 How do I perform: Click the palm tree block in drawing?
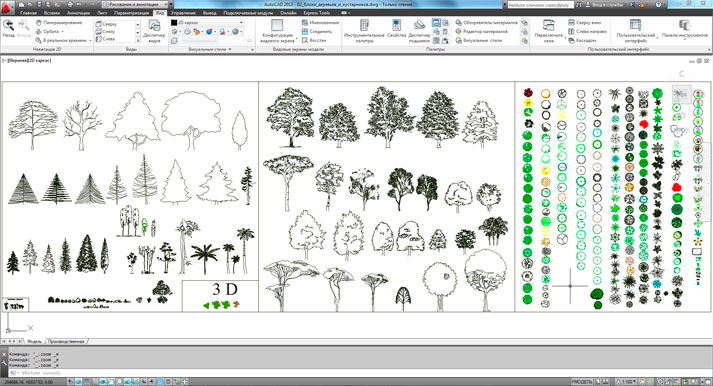click(x=204, y=258)
